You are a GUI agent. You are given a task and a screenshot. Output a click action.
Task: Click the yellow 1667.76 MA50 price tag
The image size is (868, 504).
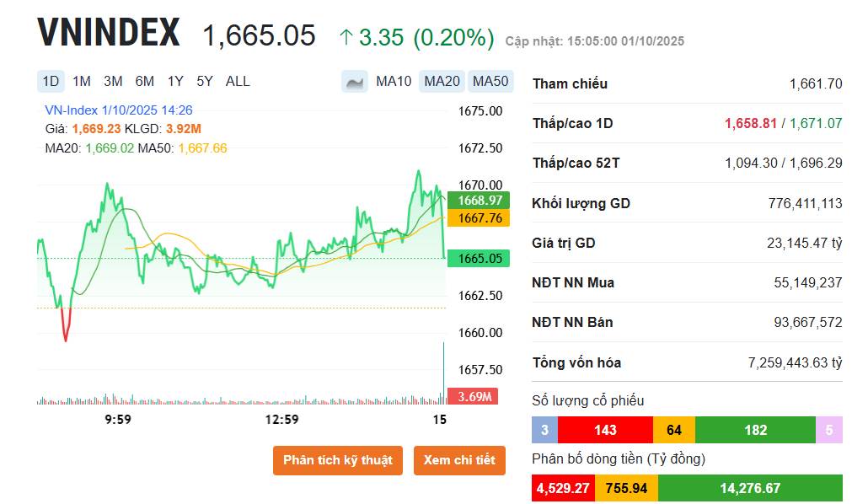click(479, 218)
